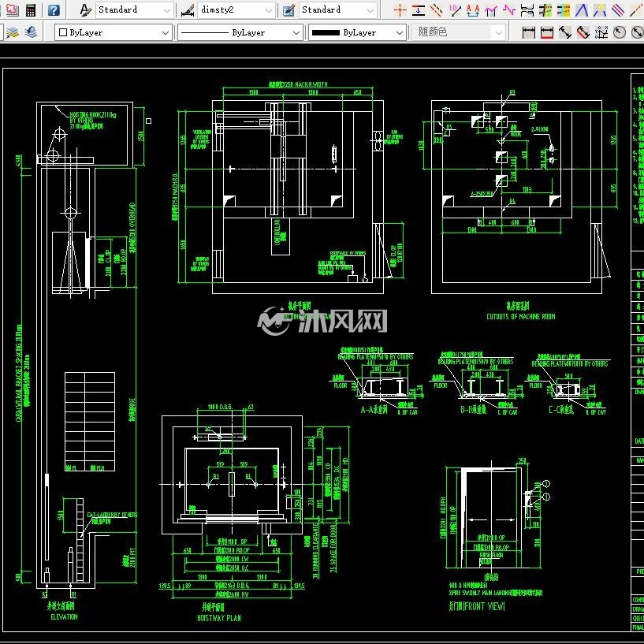Image resolution: width=644 pixels, height=644 pixels.
Task: Select the Linear dimension tool
Action: point(528,32)
